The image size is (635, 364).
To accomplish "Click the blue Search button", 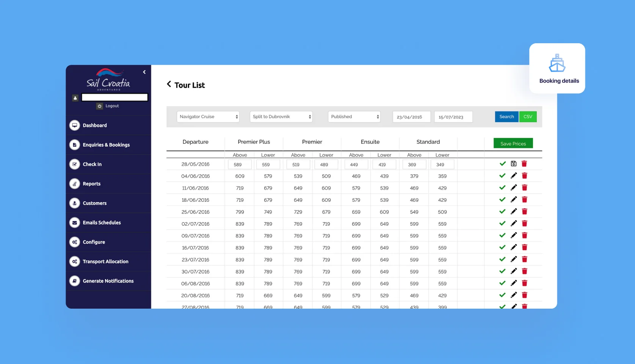I will point(506,117).
